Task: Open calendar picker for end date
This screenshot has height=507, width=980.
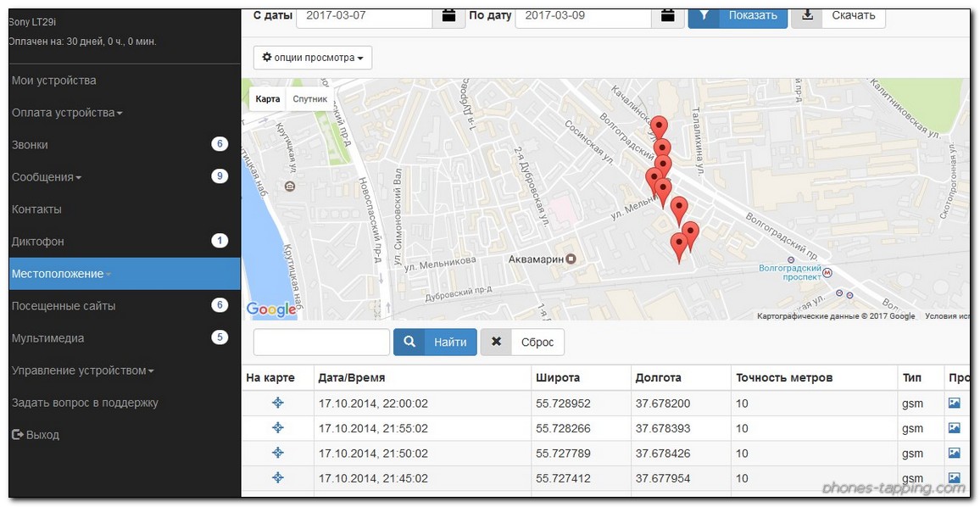Action: coord(667,15)
